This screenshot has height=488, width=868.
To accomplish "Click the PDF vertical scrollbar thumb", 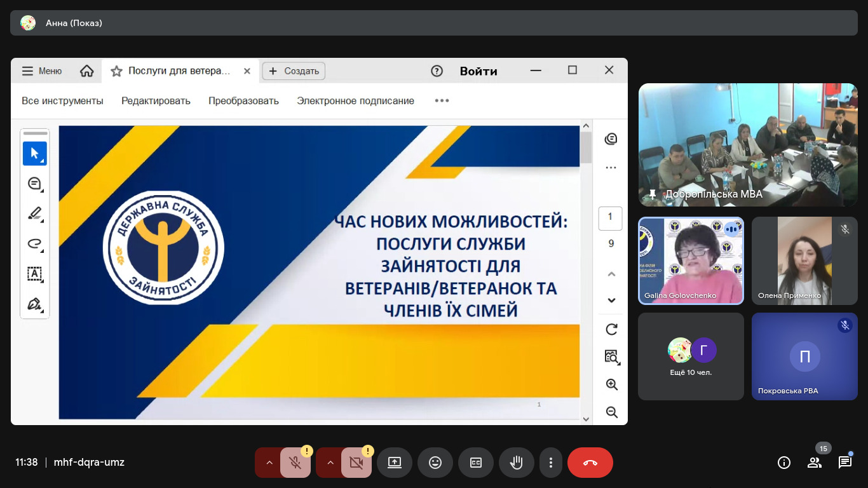I will [585, 147].
